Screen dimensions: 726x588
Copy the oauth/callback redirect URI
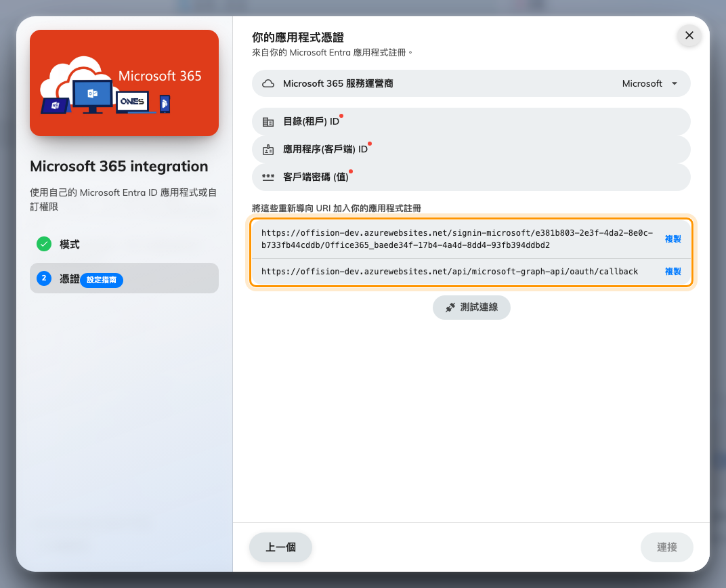(x=672, y=272)
